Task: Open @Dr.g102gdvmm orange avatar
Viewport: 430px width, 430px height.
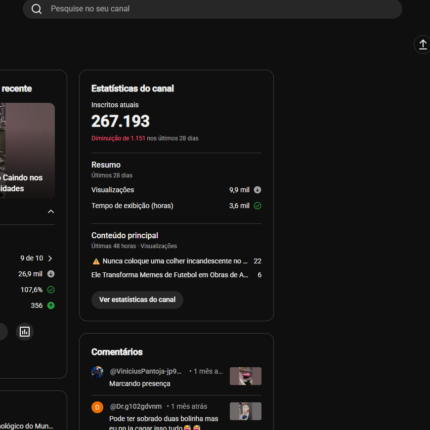Action: [97, 407]
